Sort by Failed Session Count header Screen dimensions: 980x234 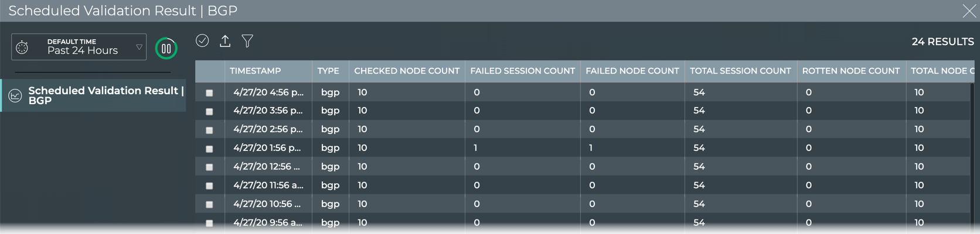coord(522,71)
